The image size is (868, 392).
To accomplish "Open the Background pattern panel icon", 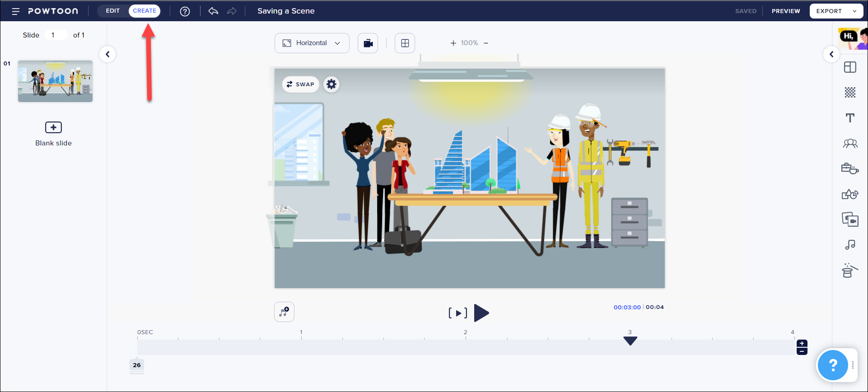I will pyautogui.click(x=850, y=93).
